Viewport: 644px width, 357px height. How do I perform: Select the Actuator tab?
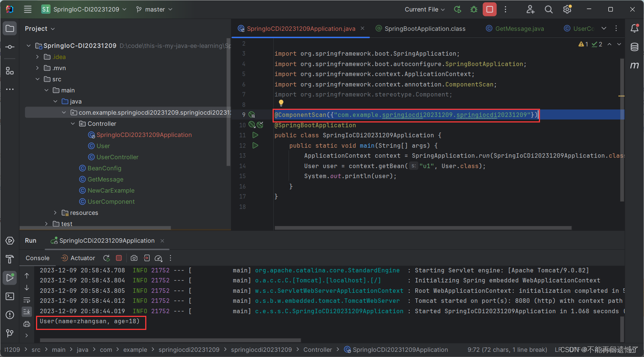(x=78, y=258)
